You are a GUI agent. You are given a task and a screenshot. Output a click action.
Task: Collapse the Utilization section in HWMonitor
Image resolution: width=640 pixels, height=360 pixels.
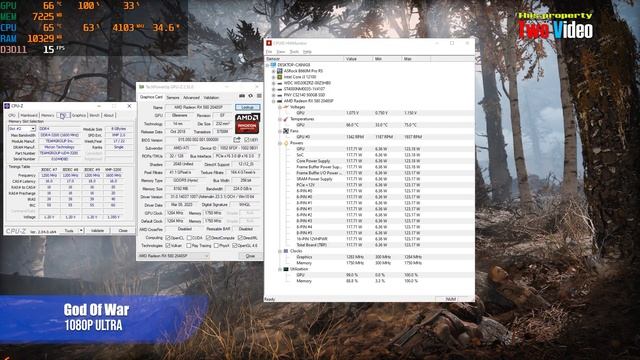(280, 269)
